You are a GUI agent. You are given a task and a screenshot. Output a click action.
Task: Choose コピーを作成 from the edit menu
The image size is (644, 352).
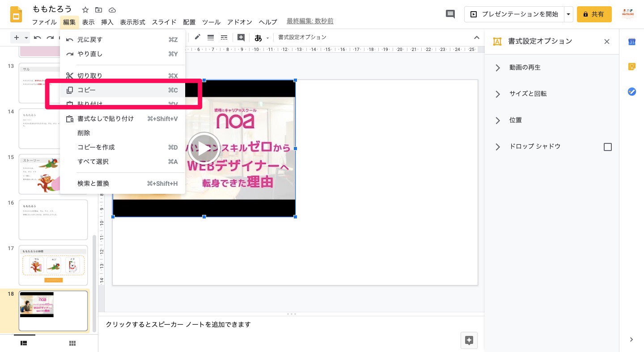(123, 147)
